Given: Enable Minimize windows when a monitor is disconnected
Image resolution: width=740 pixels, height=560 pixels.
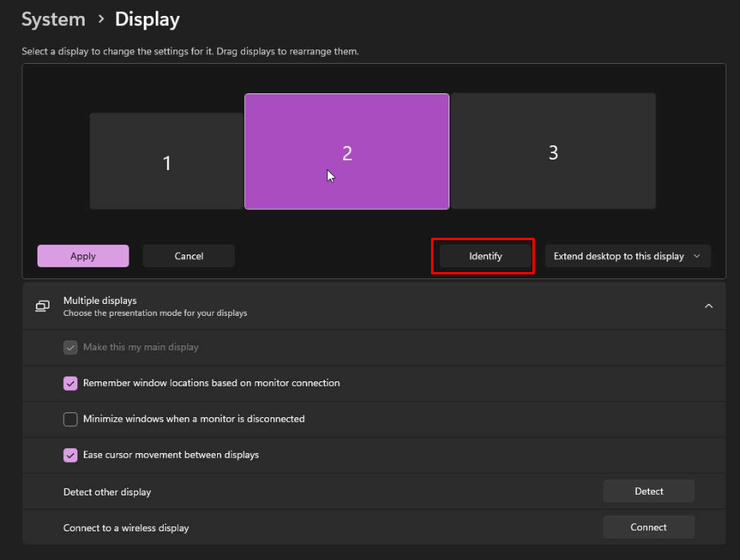Looking at the screenshot, I should point(70,420).
